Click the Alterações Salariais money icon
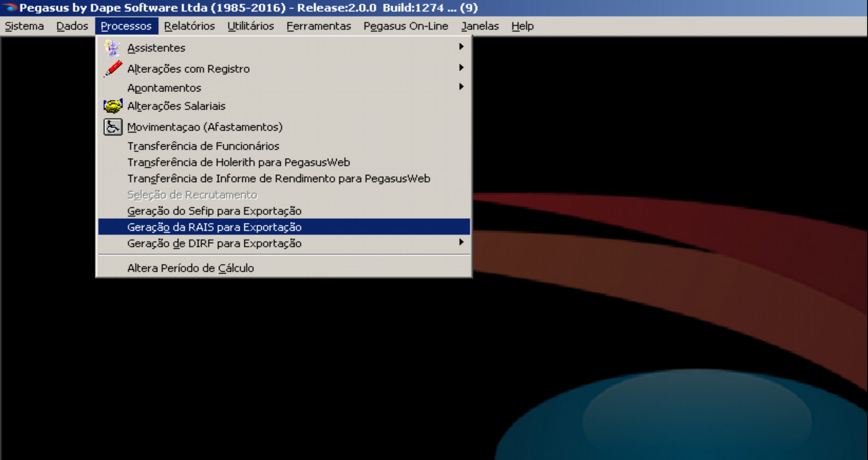The height and width of the screenshot is (460, 868). pos(112,106)
